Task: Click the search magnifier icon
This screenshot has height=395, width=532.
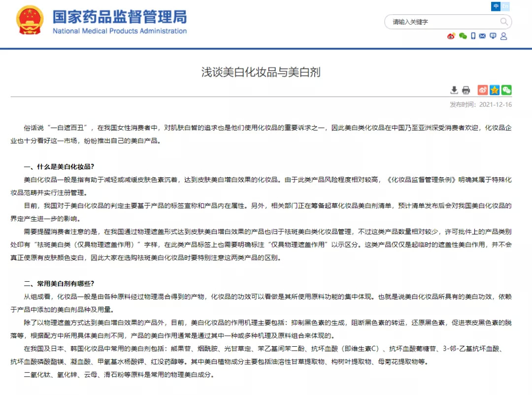Action: [504, 22]
